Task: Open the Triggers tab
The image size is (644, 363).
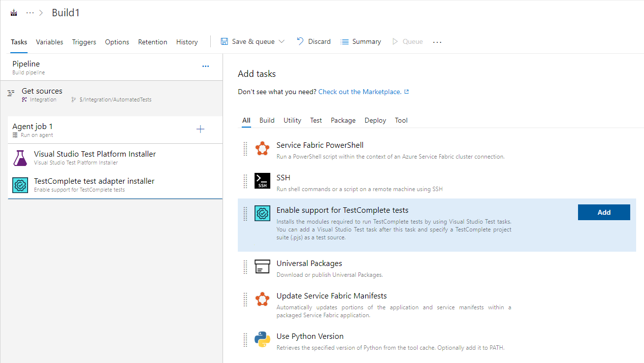Action: click(x=84, y=42)
